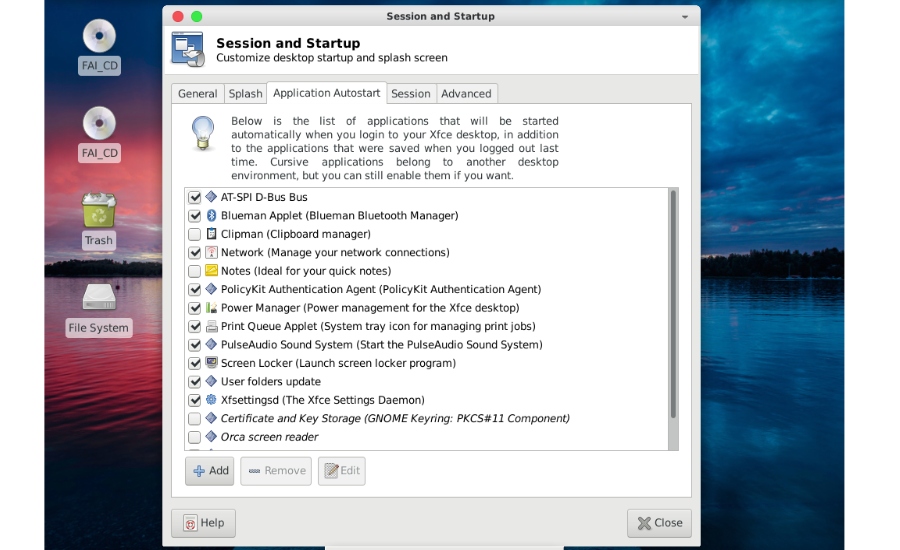Enable Clipman clipboard manager checkbox
Viewport: 900px width, 550px height.
195,234
